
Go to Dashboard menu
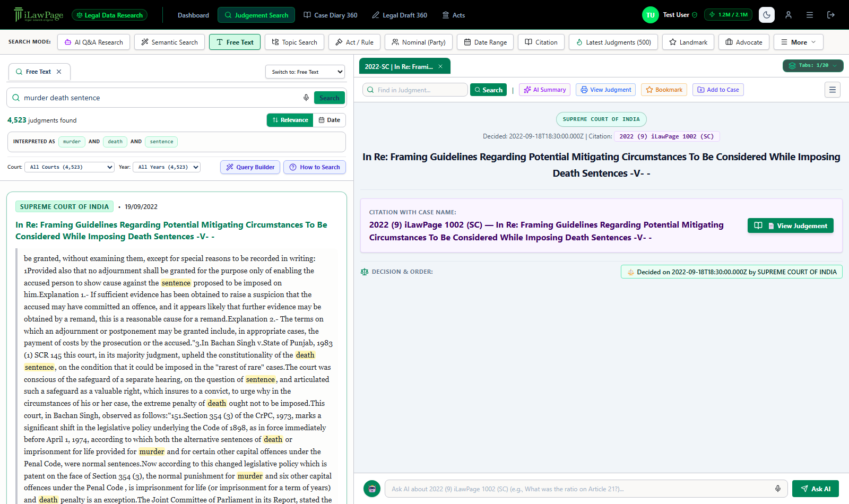point(193,15)
